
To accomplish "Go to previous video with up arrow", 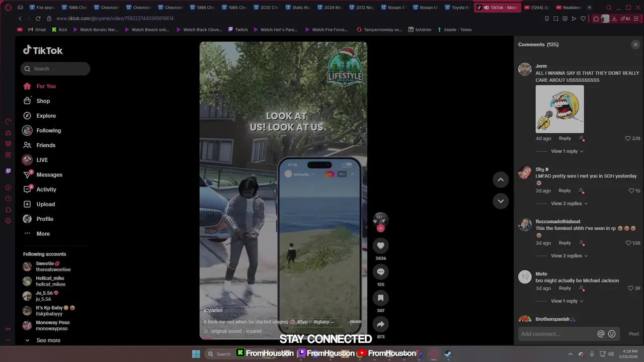I will coord(501,179).
